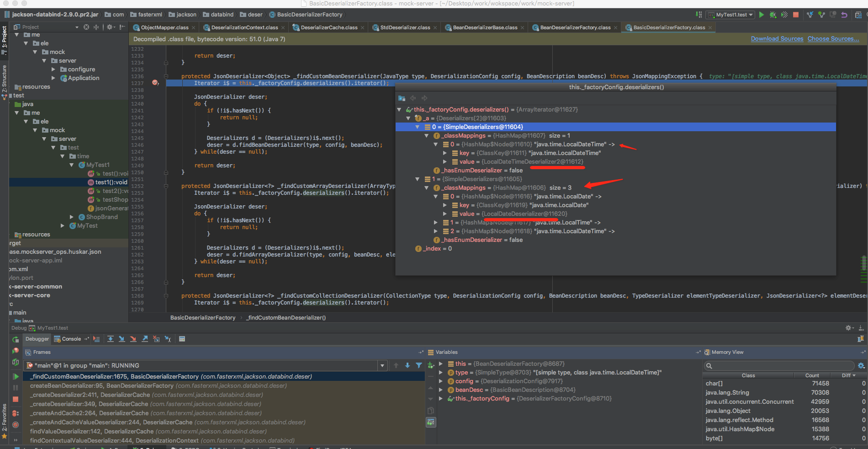Viewport: 868px width, 449px height.
Task: Click the Choose Sources link
Action: 832,38
